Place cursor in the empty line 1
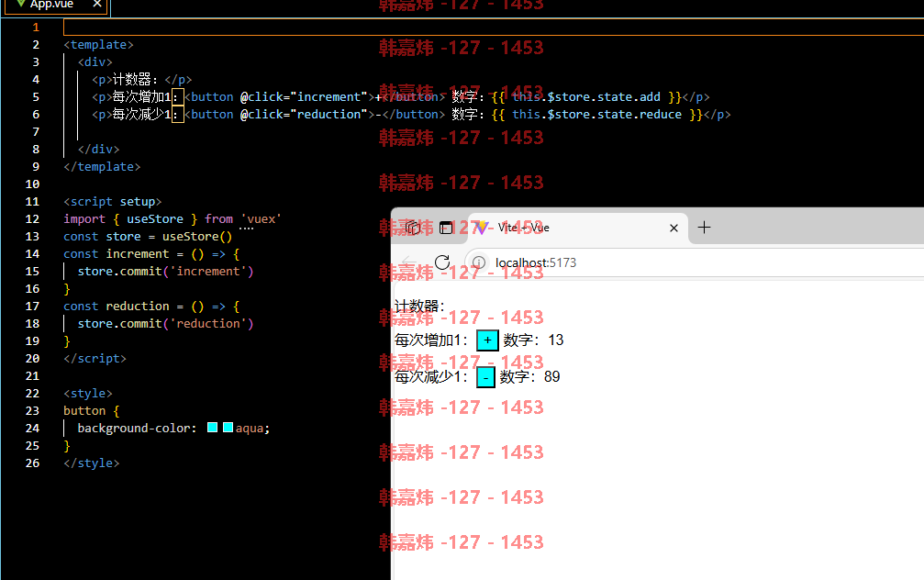 [x=494, y=28]
